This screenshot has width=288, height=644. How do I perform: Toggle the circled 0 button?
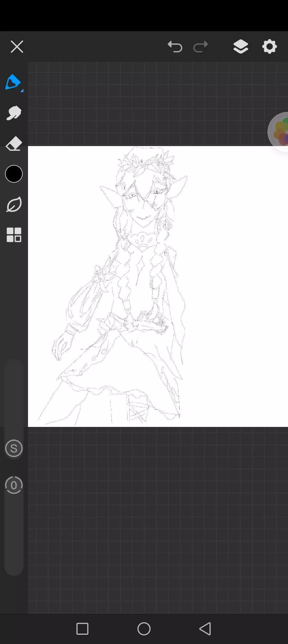point(14,485)
